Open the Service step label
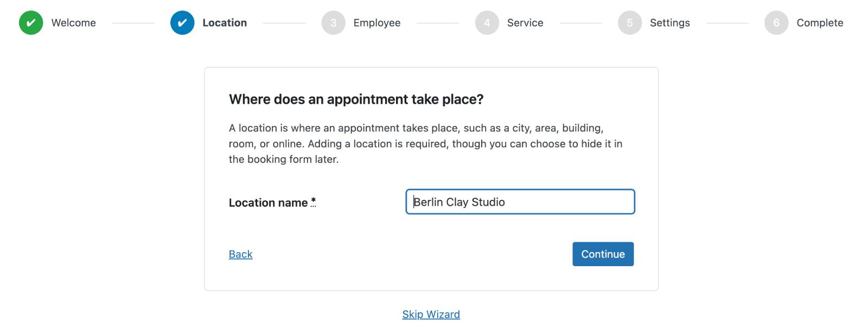Viewport: 868px width, 327px height. click(x=525, y=23)
